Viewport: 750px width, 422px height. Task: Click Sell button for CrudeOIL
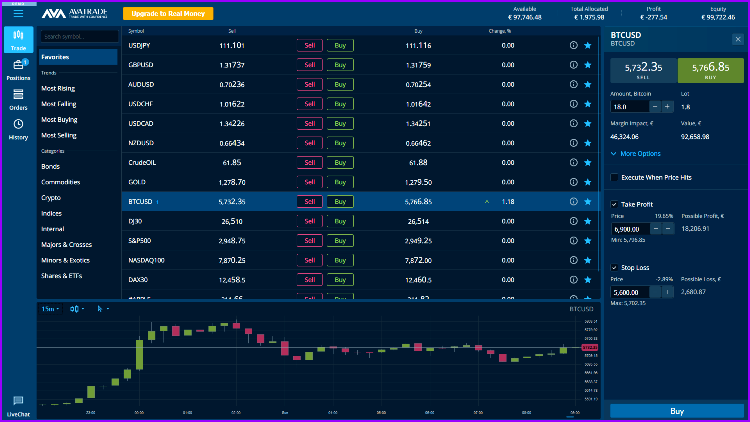click(310, 163)
